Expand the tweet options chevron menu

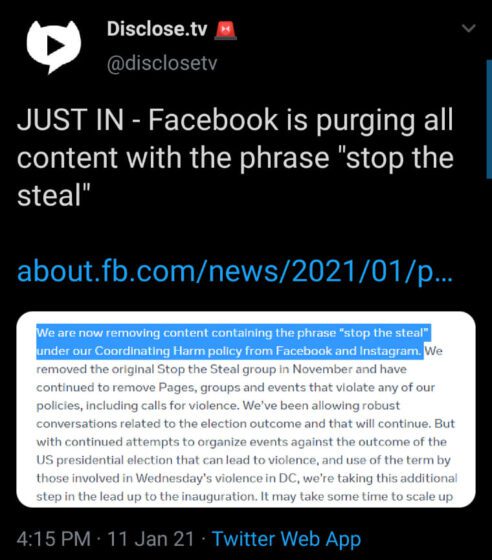tap(468, 28)
